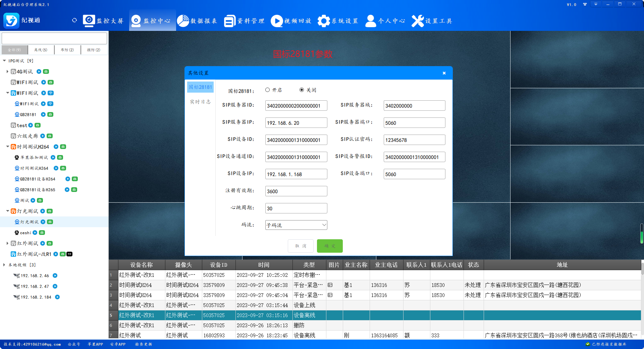The height and width of the screenshot is (349, 644).
Task: Open 监控大屏 section
Action: [x=103, y=21]
